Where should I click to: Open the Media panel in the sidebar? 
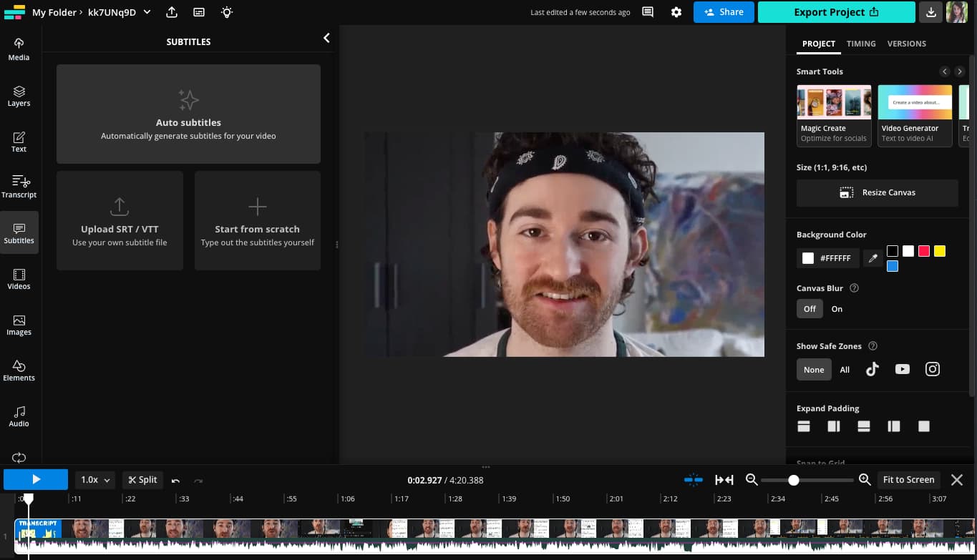coord(19,49)
